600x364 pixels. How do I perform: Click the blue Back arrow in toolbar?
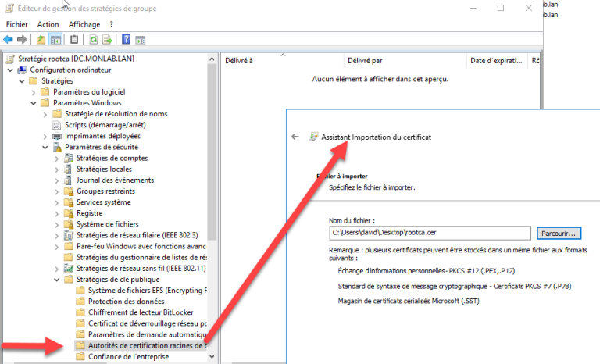coord(9,39)
